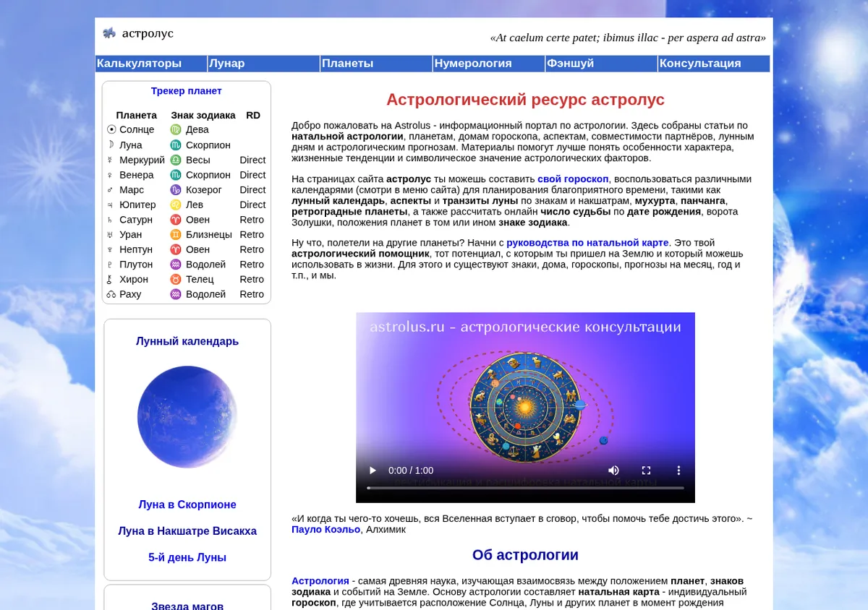Open the Луна в Скорпионе link
Image resolution: width=868 pixels, height=610 pixels.
(x=187, y=504)
